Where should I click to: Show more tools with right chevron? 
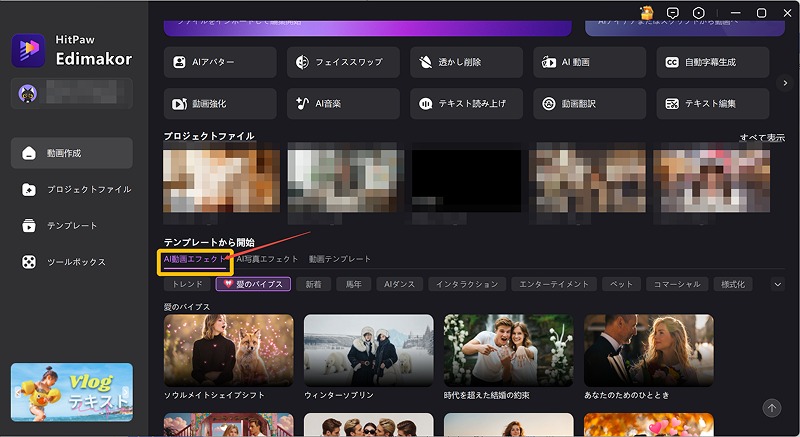coord(785,83)
